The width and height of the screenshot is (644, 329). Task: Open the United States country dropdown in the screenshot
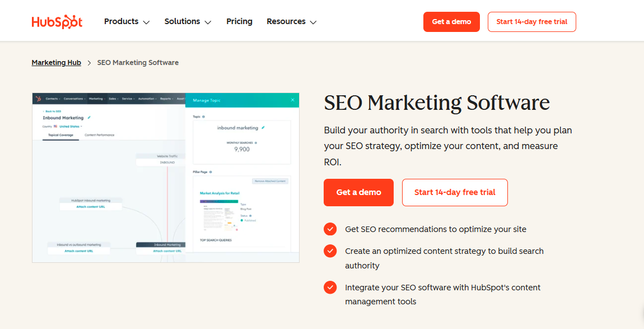(70, 126)
